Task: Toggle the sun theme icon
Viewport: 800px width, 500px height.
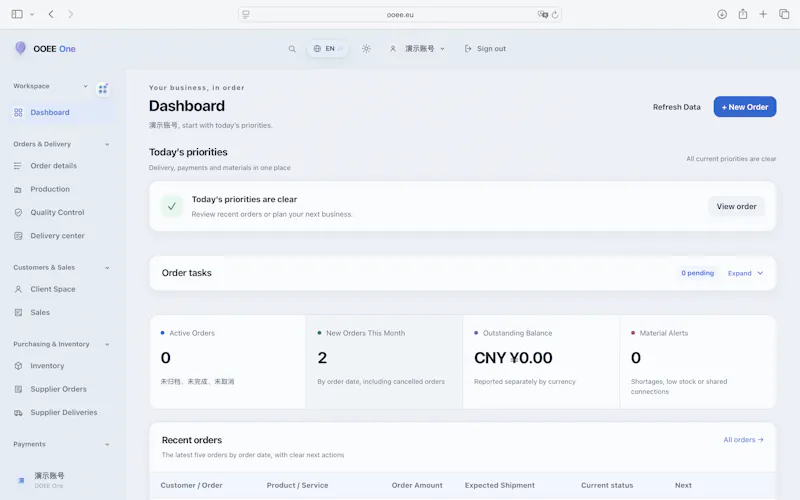Action: click(x=366, y=49)
